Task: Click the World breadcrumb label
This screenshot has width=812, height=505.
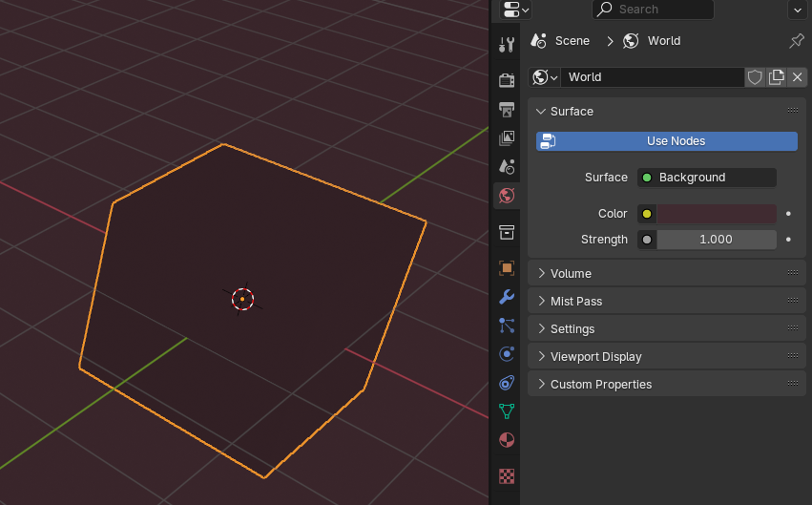Action: point(664,41)
